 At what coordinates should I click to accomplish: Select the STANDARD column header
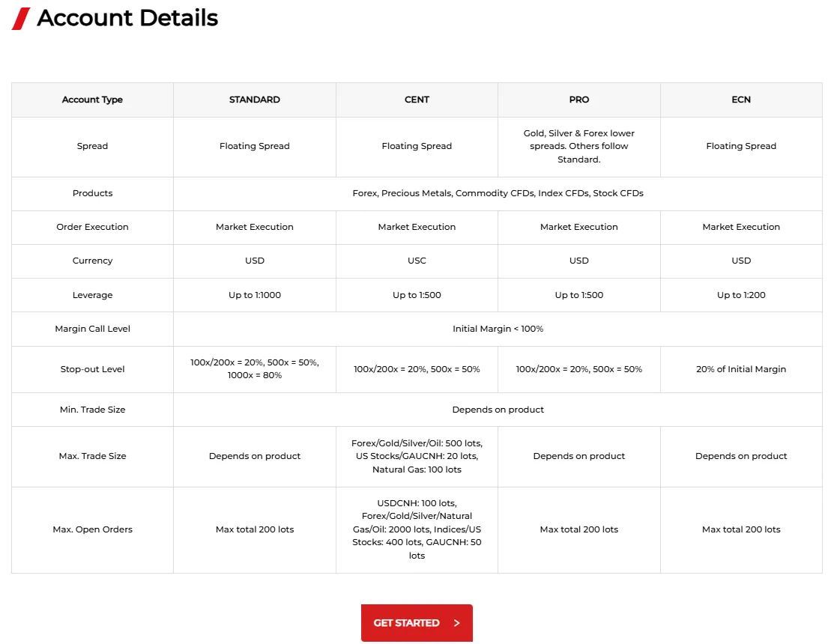click(x=255, y=100)
